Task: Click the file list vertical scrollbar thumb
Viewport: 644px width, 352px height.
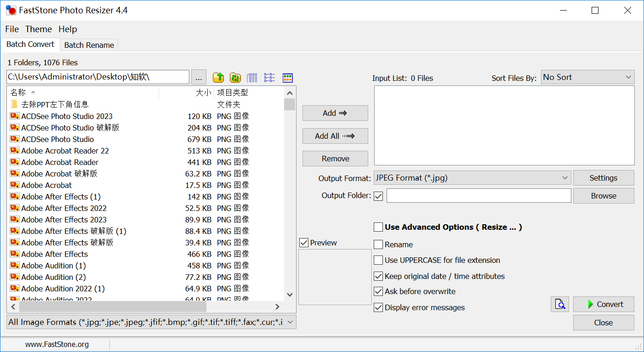Action: point(290,104)
